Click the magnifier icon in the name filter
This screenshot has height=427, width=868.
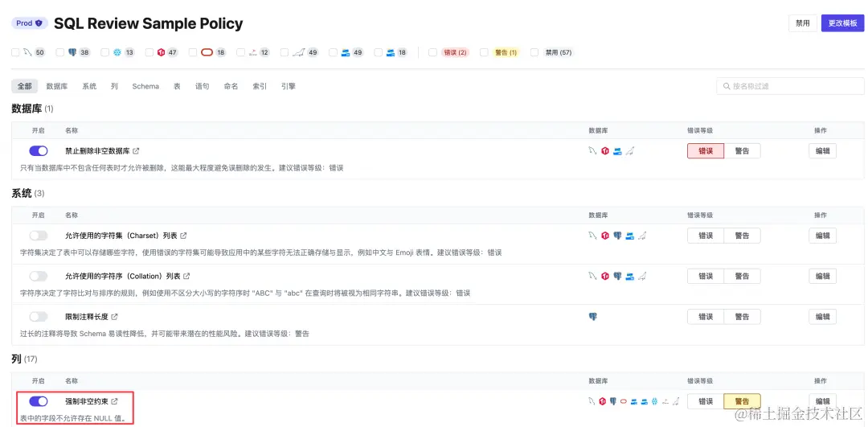click(x=727, y=86)
